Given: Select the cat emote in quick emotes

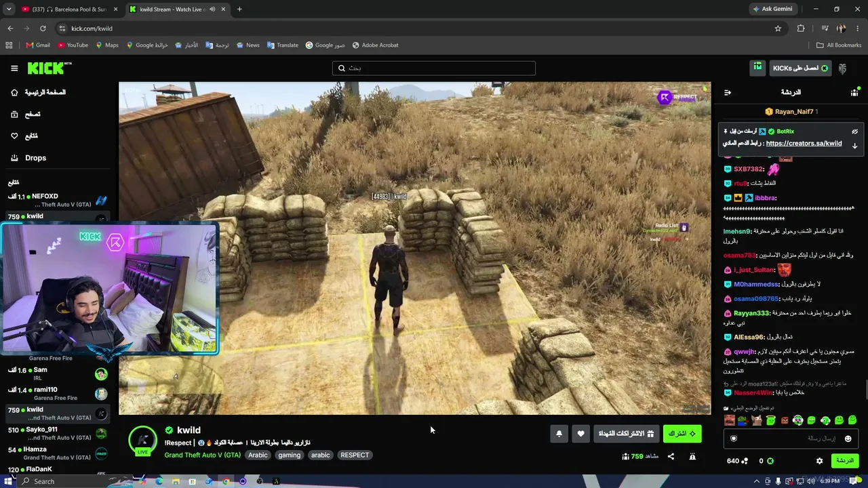Looking at the screenshot, I should 757,420.
